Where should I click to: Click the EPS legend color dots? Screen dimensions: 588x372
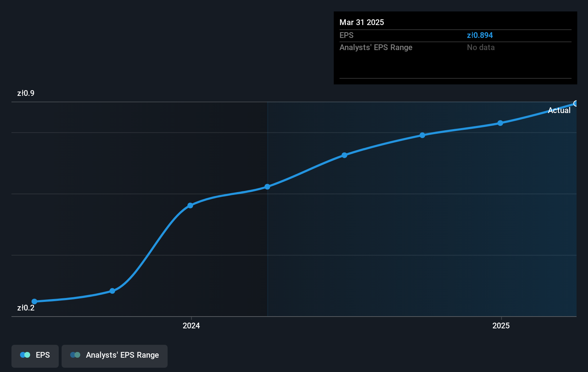tap(25, 355)
